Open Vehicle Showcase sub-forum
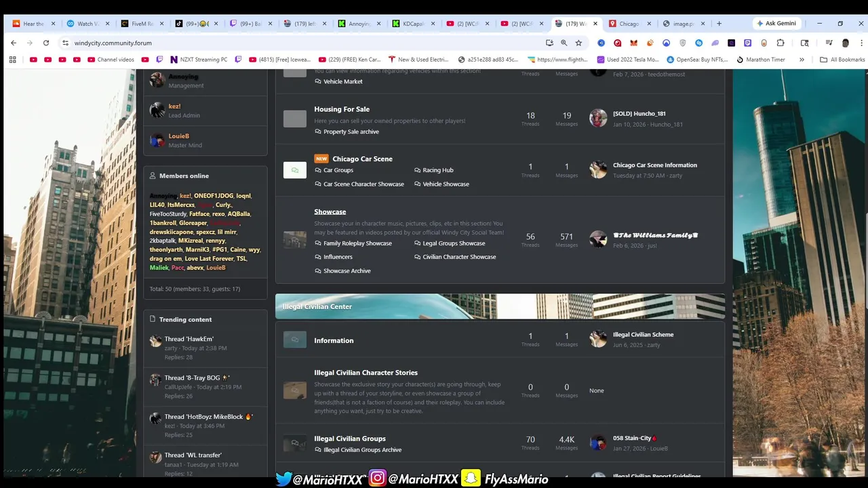This screenshot has height=488, width=868. 446,184
